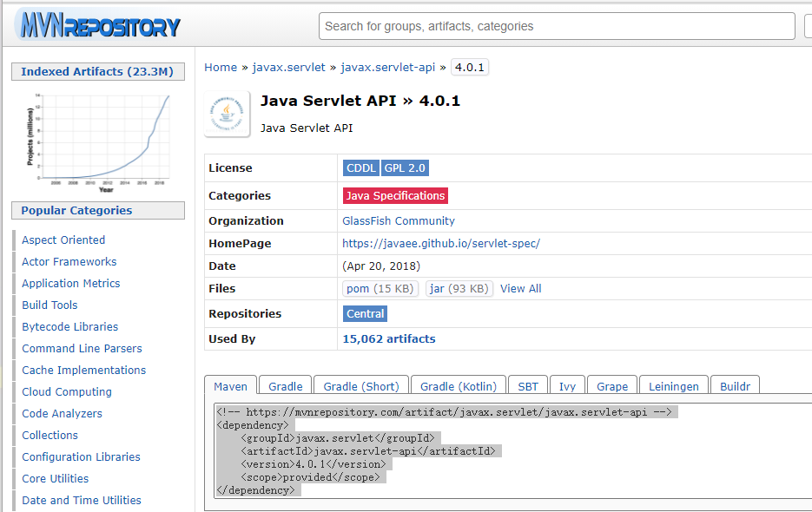Open the Grape snippet tab
The image size is (812, 512).
(x=611, y=386)
